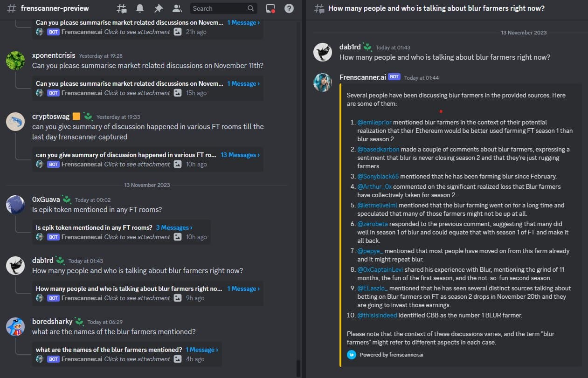Click the @0xCaptainLevi mention
Screen dimensions: 588x378
point(380,269)
